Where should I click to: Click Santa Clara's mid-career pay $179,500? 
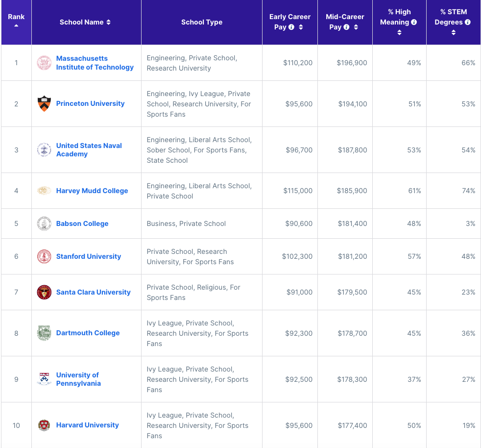coord(352,292)
